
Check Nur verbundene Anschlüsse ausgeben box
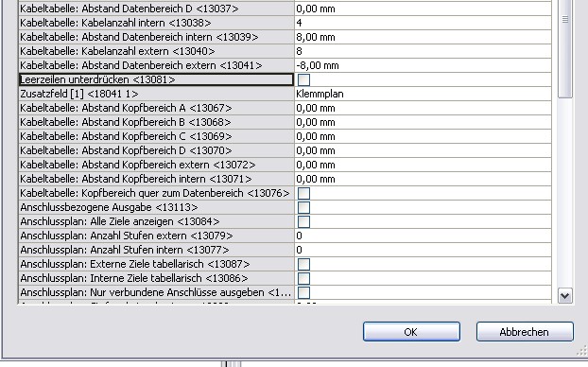click(303, 292)
